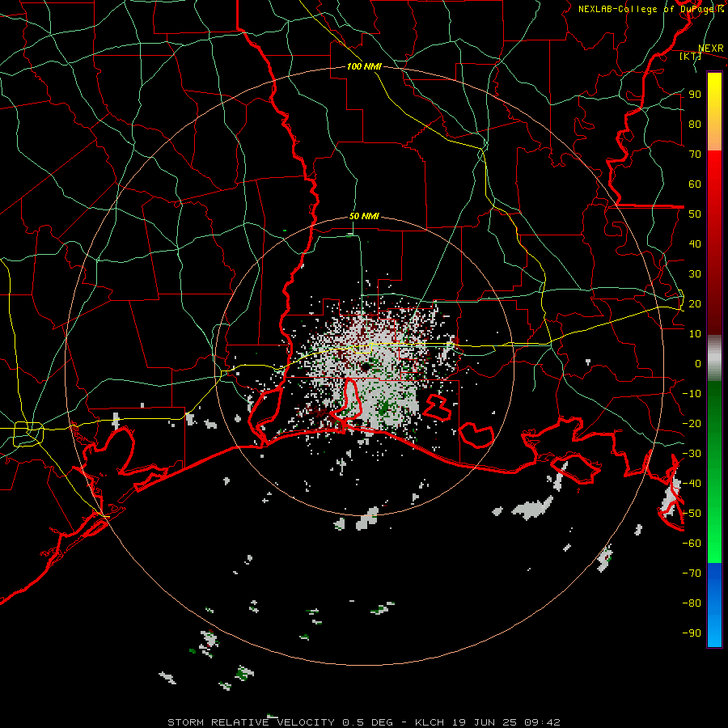
Task: Click the -30 value on the scale
Action: click(x=692, y=454)
